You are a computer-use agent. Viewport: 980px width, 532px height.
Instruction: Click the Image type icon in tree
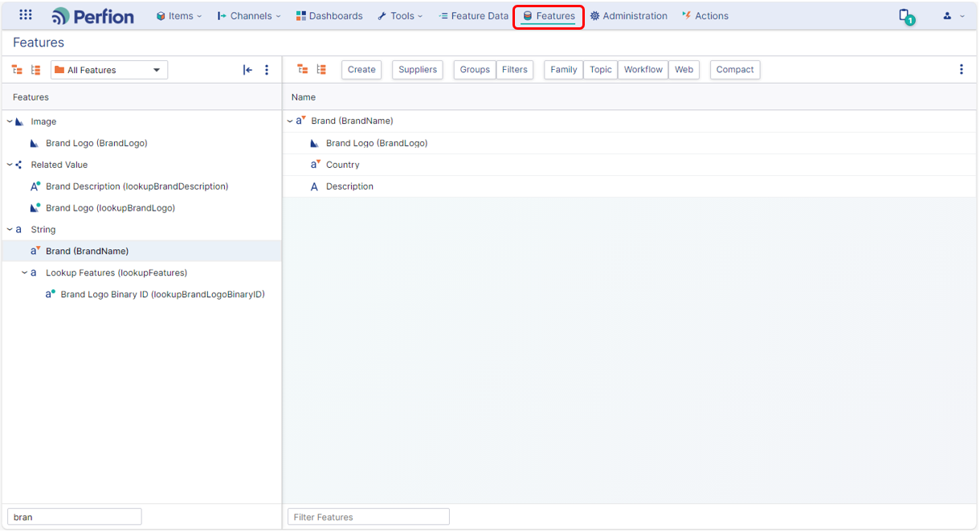(20, 121)
